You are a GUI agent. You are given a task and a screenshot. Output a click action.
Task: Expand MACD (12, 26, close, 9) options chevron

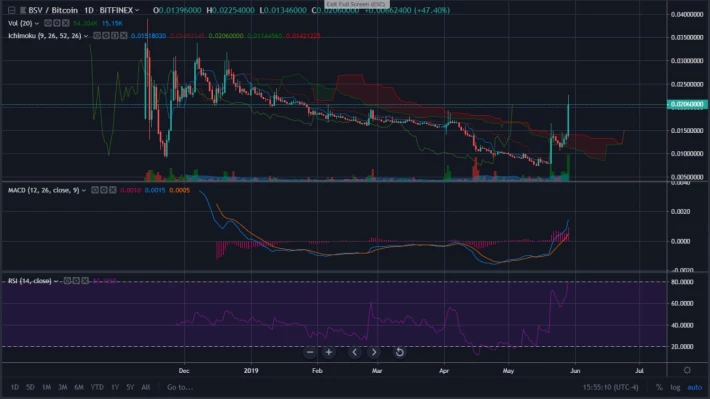(84, 191)
